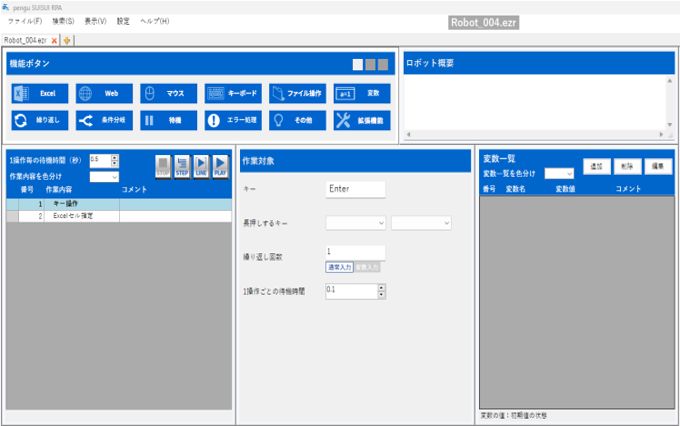The width and height of the screenshot is (680, 426).
Task: Switch to 通常入力 (normal input) mode
Action: (339, 267)
